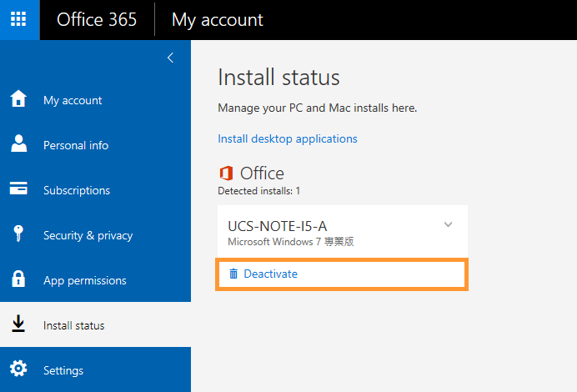This screenshot has height=392, width=577.
Task: Collapse the UCS-NOTE-I5-A device card chevron
Action: tap(448, 224)
